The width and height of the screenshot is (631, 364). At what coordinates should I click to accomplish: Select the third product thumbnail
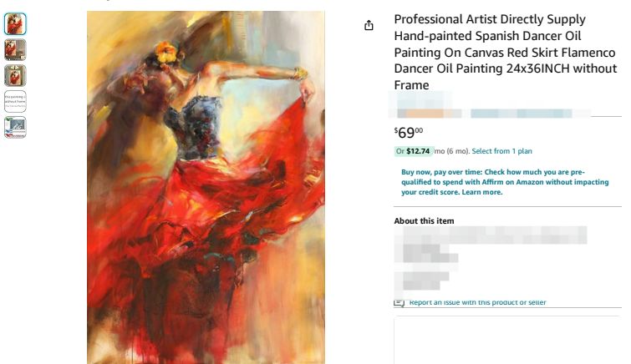coord(15,75)
